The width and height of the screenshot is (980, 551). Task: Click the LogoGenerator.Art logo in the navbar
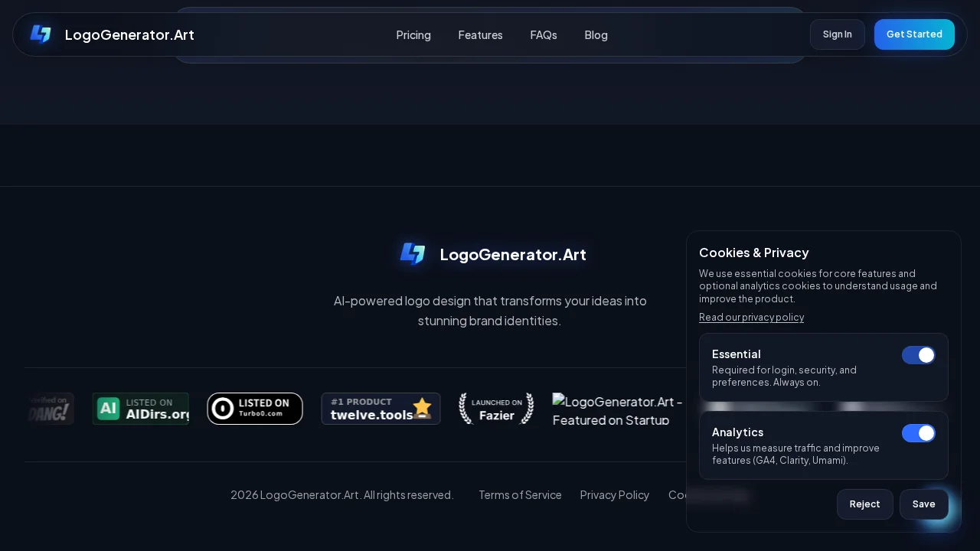tap(111, 34)
